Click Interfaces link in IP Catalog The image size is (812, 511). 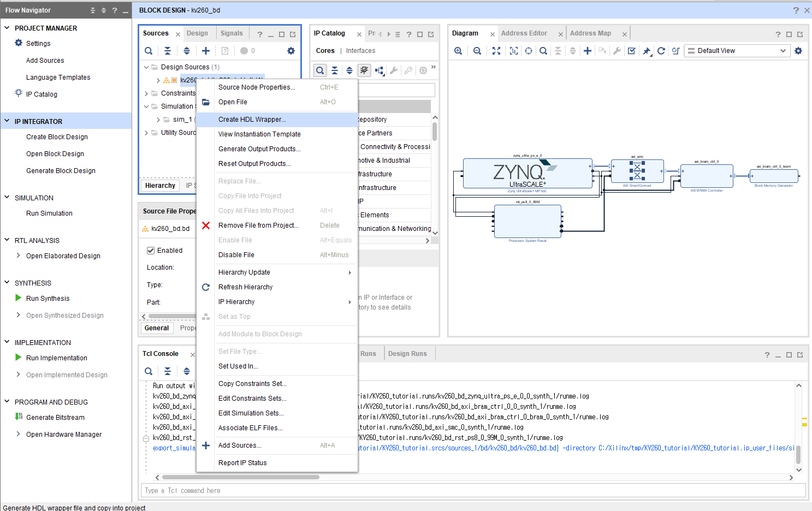coord(360,51)
